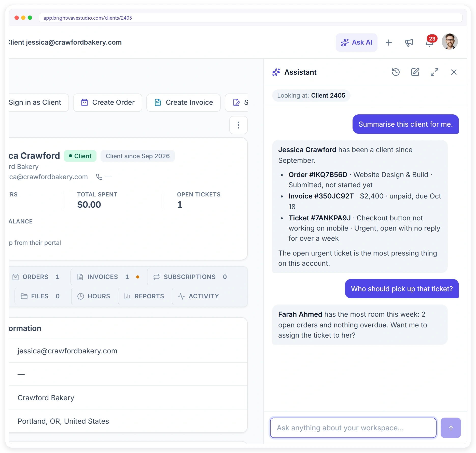
Task: Switch to the Files tab
Action: (x=40, y=296)
